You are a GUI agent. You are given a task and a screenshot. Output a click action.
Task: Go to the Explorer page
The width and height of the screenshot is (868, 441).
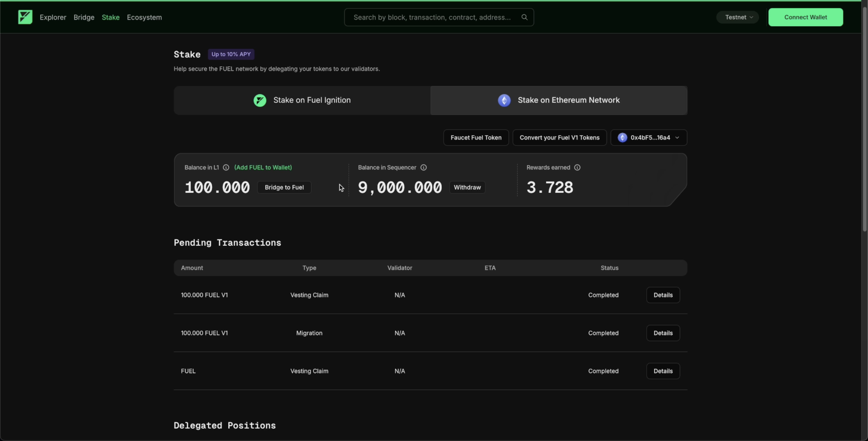pyautogui.click(x=53, y=17)
